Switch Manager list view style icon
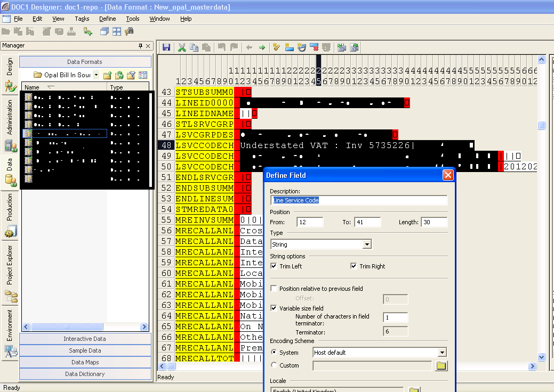This screenshot has height=392, width=554. [143, 75]
